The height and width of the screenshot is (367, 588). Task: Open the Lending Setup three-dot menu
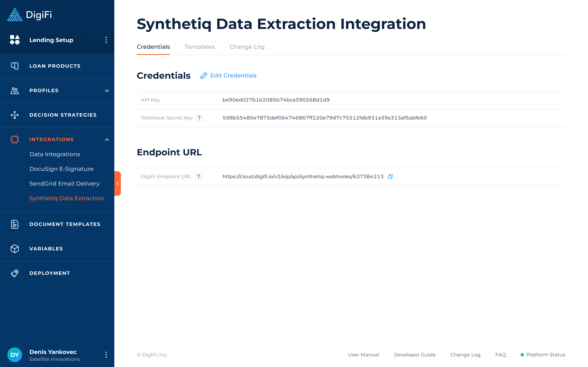(106, 40)
